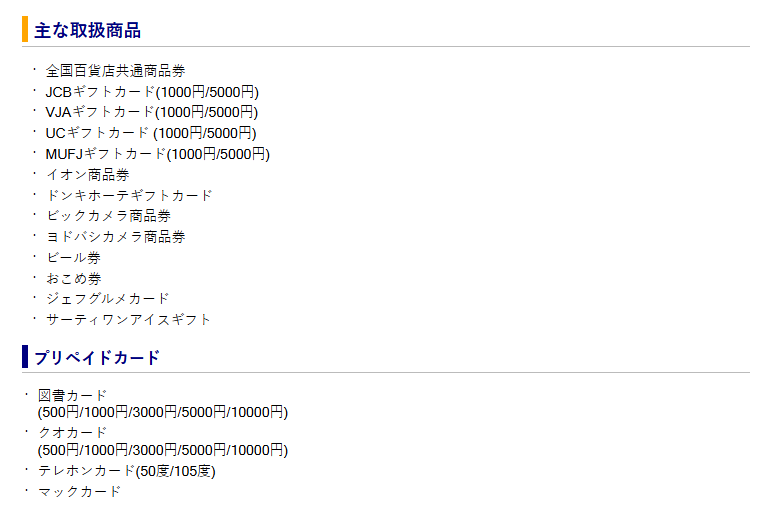Select VJAギフトカード in the list
The width and height of the screenshot is (773, 511).
(151, 112)
